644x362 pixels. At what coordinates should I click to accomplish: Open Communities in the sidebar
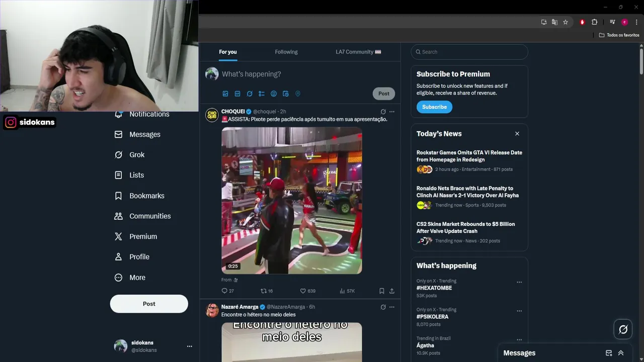tap(142, 216)
